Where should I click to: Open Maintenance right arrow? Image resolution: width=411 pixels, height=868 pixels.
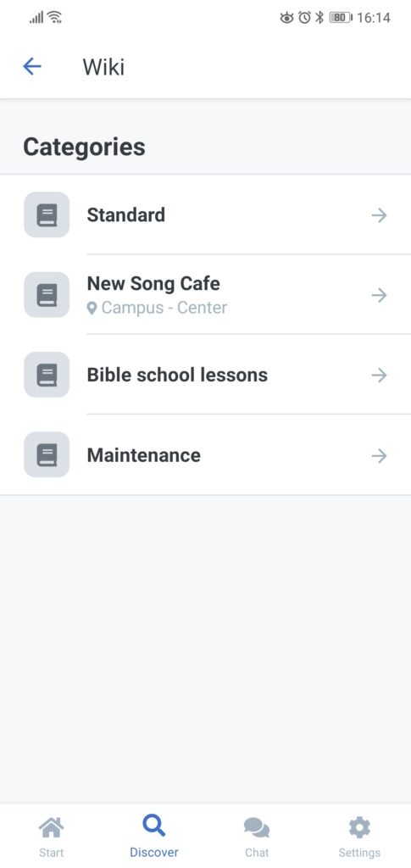(379, 455)
